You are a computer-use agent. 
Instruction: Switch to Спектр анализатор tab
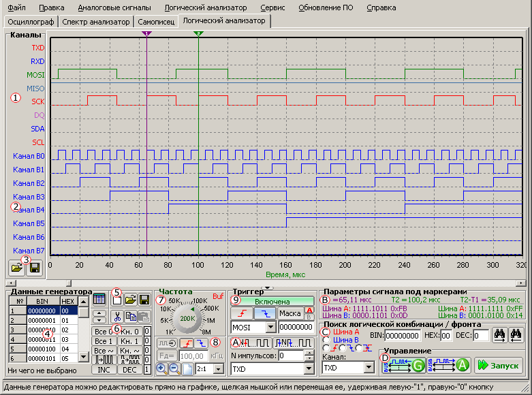pos(96,22)
